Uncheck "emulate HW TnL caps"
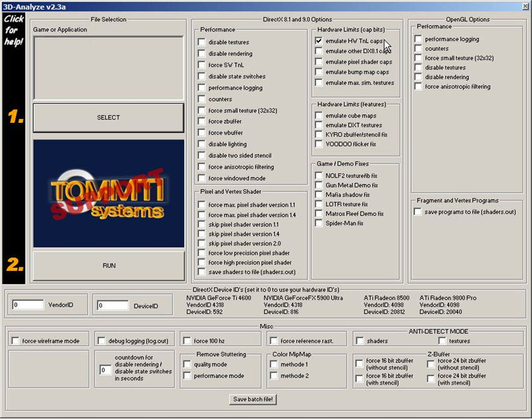Viewport: 532px width, 419px height. click(319, 39)
